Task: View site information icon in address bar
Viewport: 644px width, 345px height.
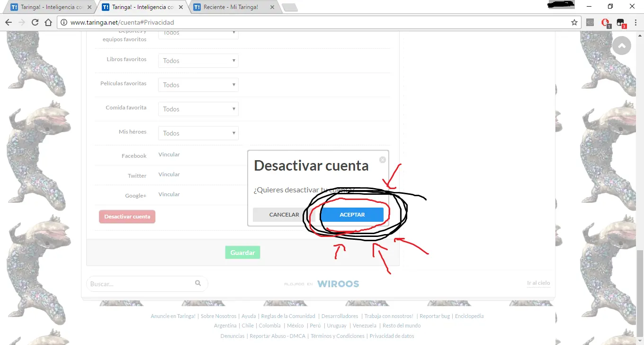Action: click(x=63, y=22)
